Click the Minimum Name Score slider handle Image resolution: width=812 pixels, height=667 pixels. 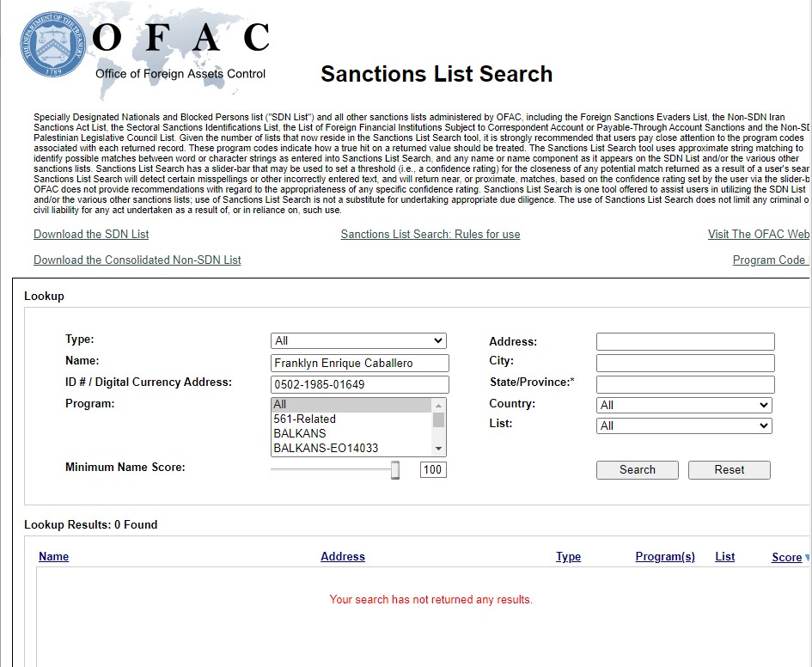pos(395,469)
